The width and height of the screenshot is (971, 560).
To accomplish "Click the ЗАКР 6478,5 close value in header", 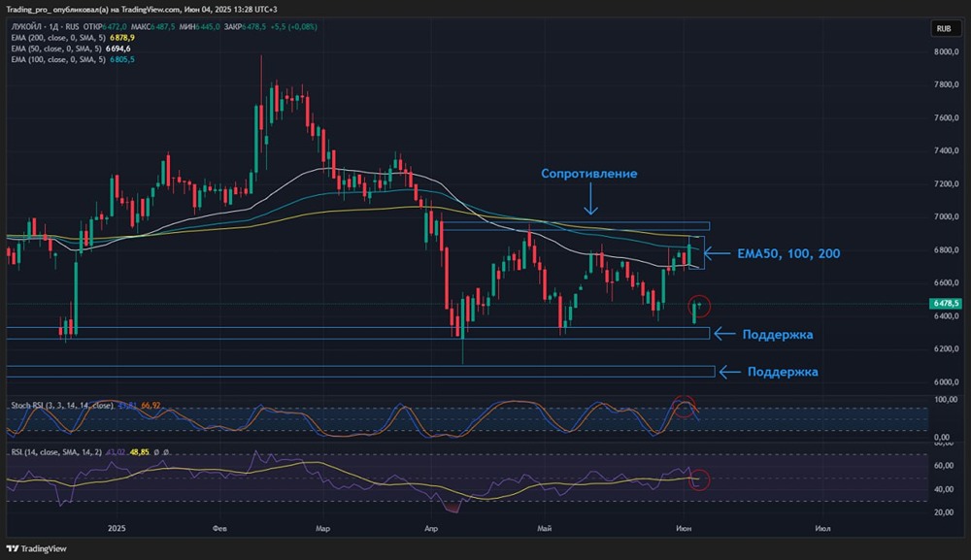I will point(246,27).
